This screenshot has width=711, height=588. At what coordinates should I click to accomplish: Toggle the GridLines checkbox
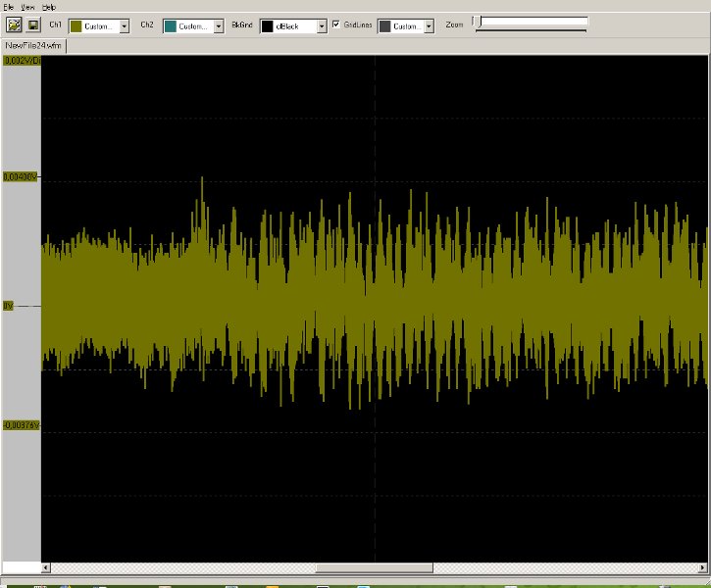click(336, 24)
